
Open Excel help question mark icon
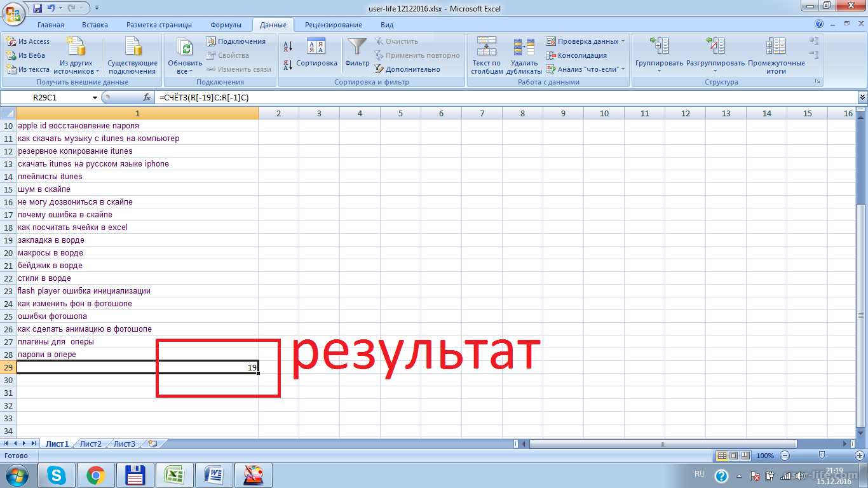coord(819,24)
